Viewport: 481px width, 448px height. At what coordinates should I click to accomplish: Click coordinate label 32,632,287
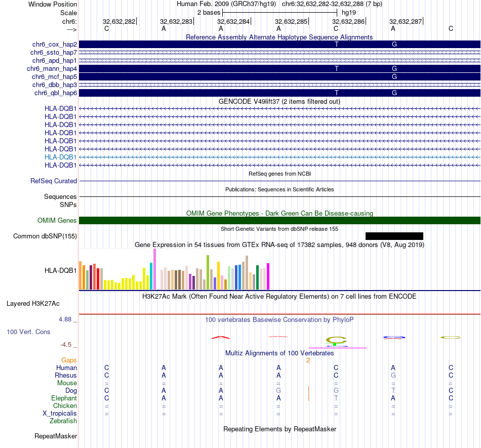click(x=406, y=21)
